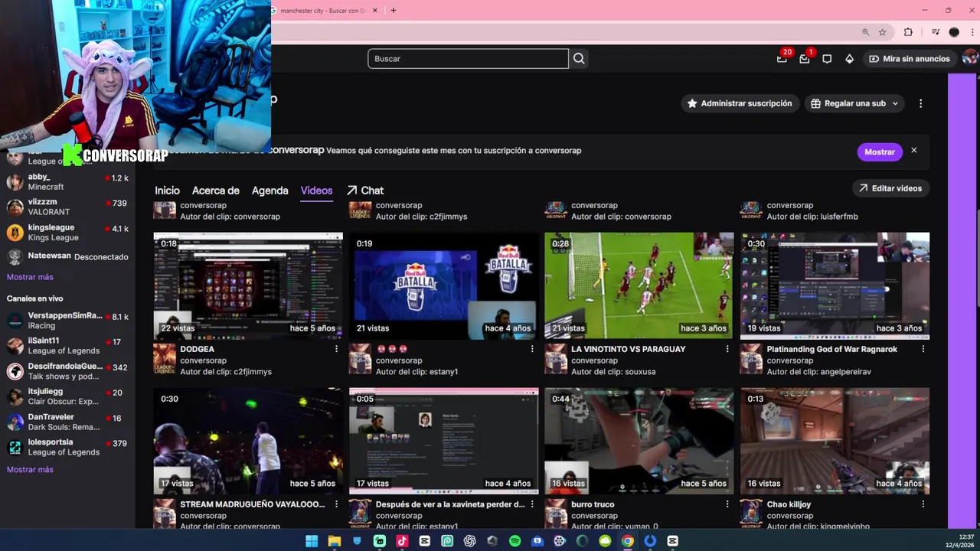Open Red Bull Batalla clip thumbnail
This screenshot has height=551, width=980.
pos(444,285)
